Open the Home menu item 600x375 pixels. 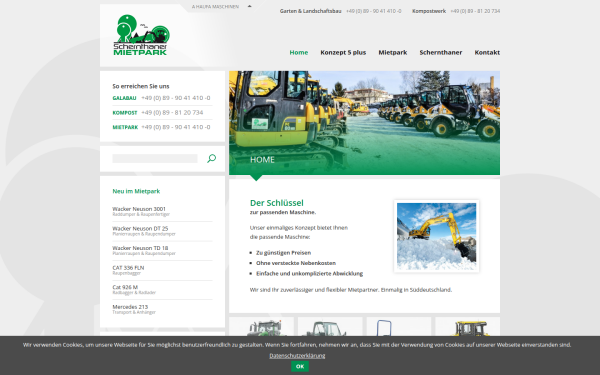(x=298, y=52)
